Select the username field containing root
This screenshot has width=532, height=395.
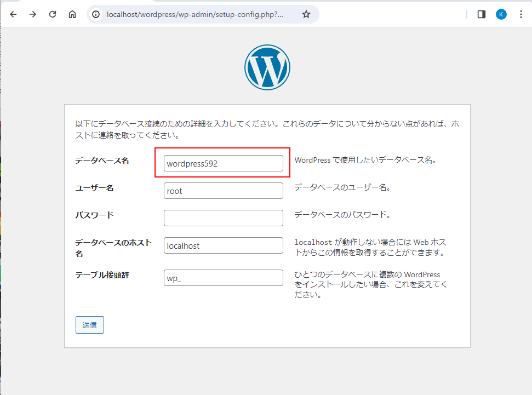click(x=223, y=191)
